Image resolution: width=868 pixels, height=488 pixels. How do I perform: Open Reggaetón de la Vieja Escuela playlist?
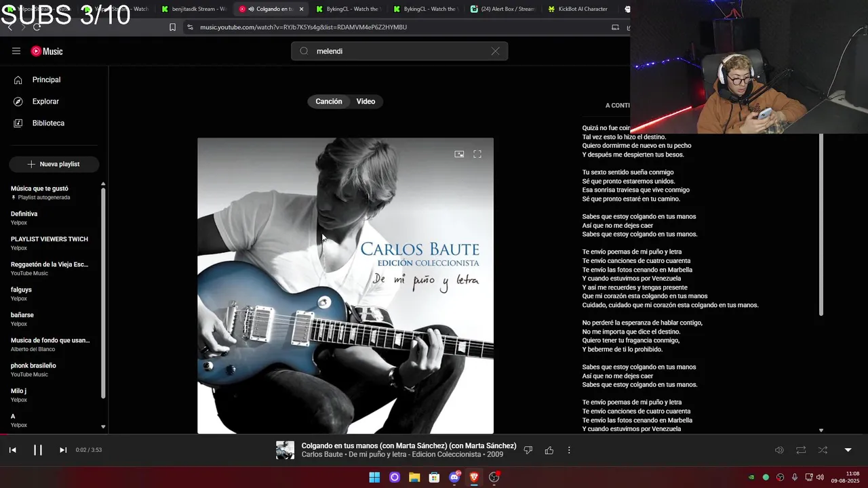(51, 268)
